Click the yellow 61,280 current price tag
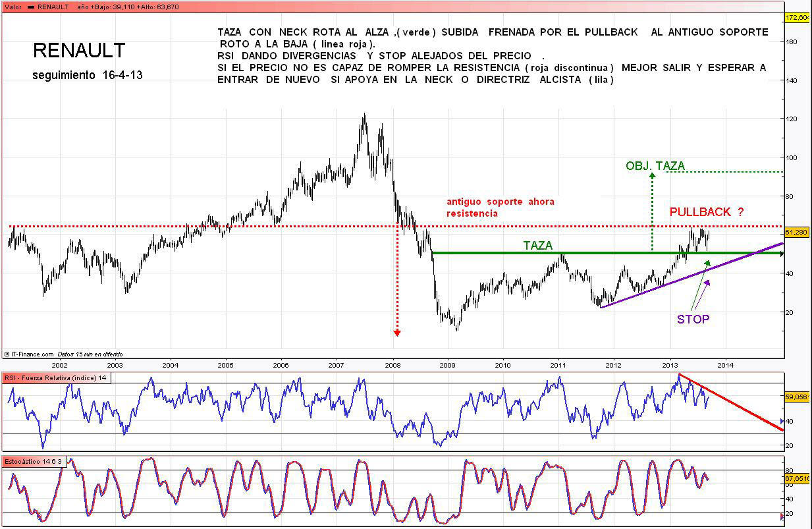 796,233
